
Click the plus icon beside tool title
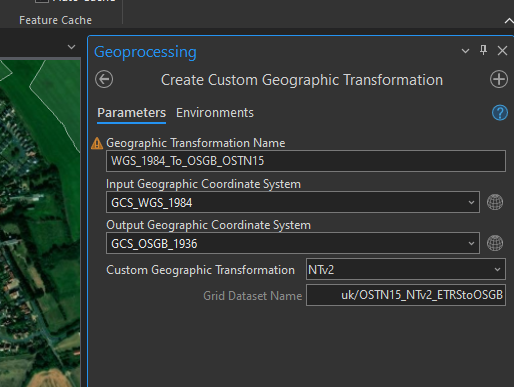coord(499,79)
